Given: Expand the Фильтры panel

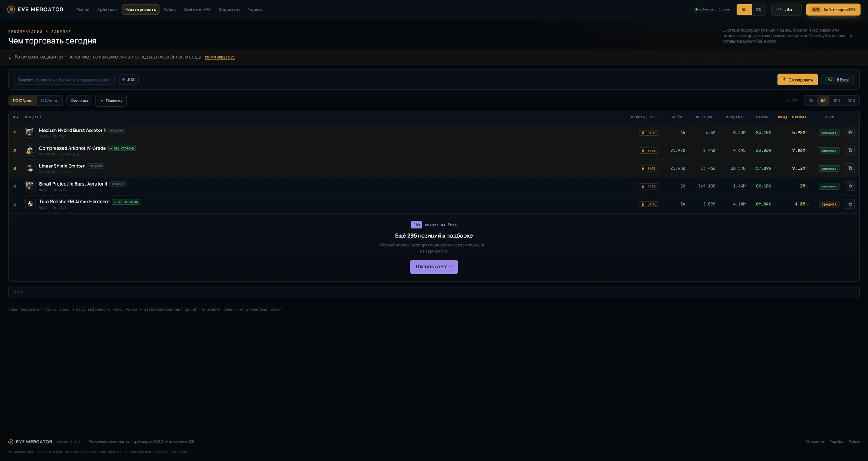Looking at the screenshot, I should 79,101.
